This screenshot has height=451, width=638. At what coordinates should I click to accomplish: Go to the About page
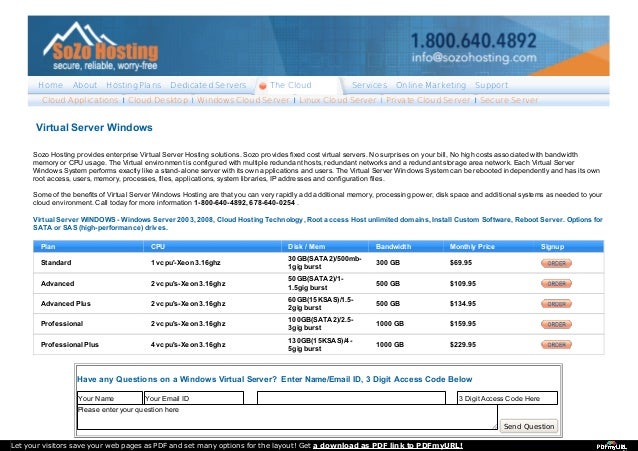click(85, 85)
